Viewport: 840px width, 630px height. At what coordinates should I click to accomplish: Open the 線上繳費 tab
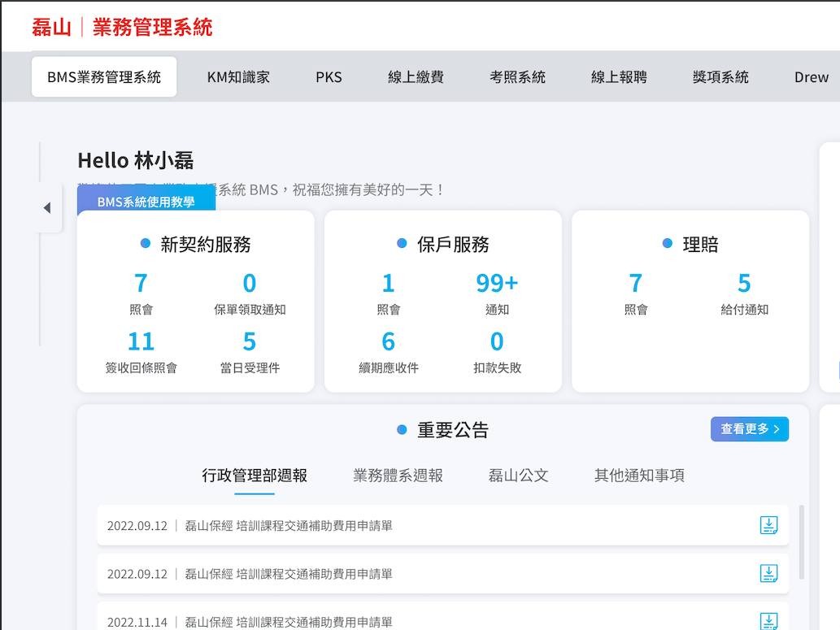(x=416, y=77)
